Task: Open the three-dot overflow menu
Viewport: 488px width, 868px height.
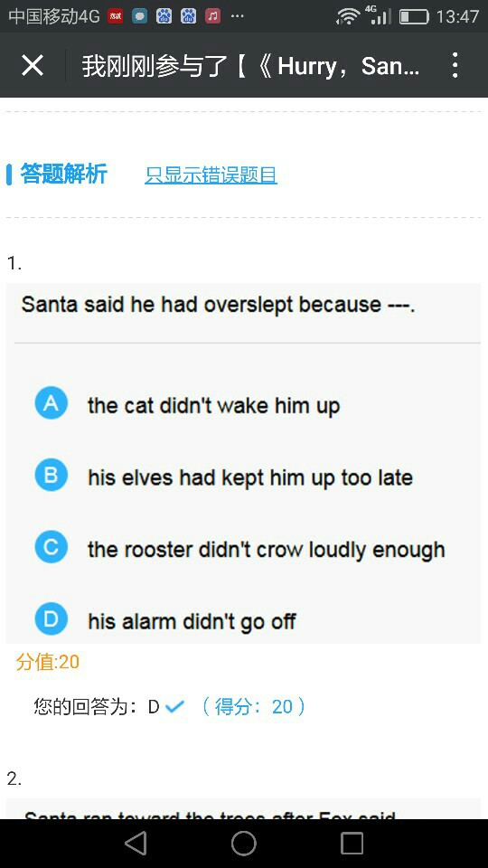Action: click(x=455, y=65)
